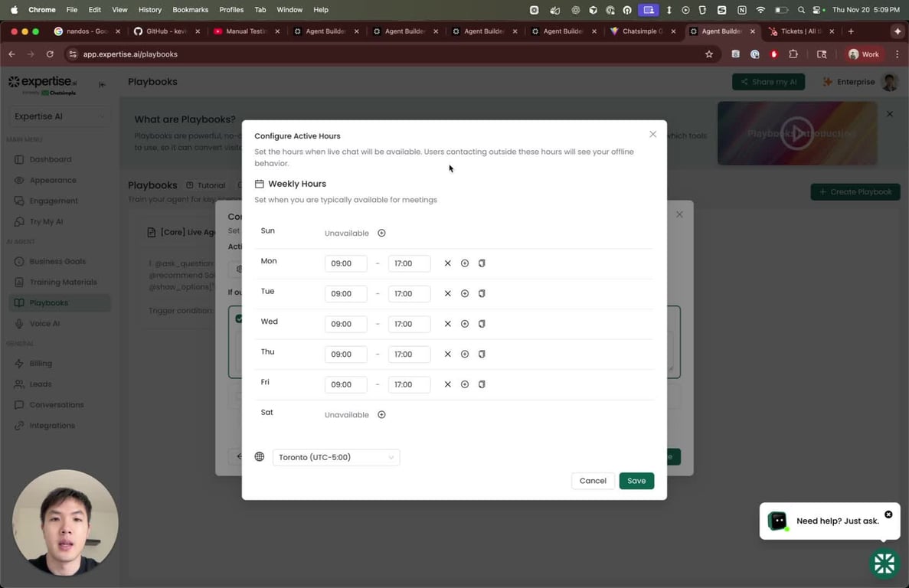Open the user profile avatar
This screenshot has width=909, height=588.
tap(889, 82)
